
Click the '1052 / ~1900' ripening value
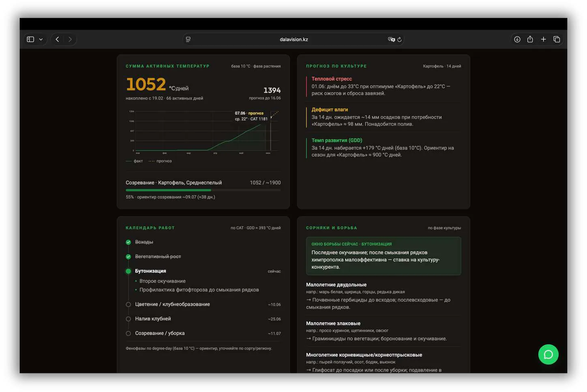265,183
